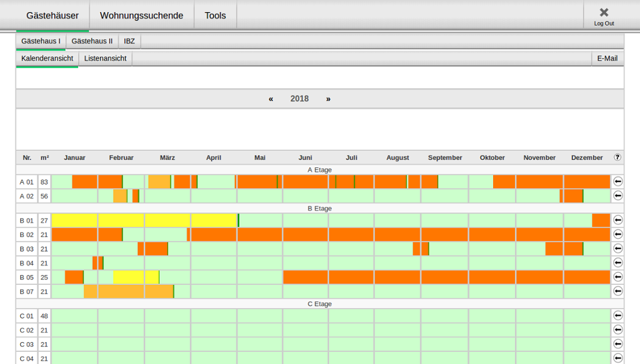Image resolution: width=640 pixels, height=364 pixels.
Task: Switch to Listenansicht view
Action: click(105, 58)
